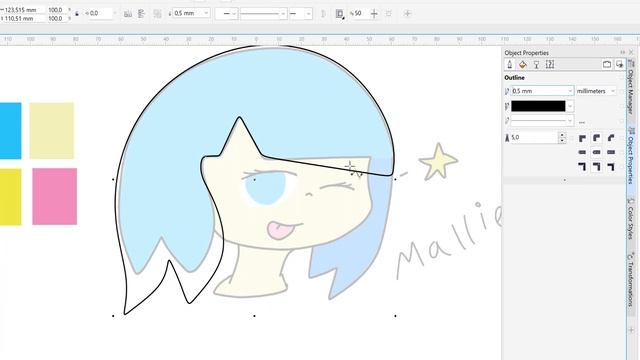Open the docker outline width 0,5 mm combo box
The width and height of the screenshot is (640, 360).
542,91
